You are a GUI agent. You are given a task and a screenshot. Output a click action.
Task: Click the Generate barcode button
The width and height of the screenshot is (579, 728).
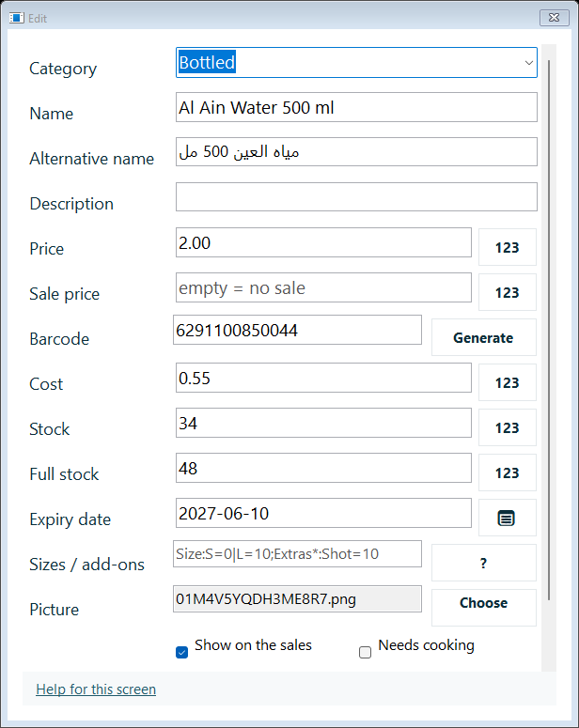coord(484,337)
